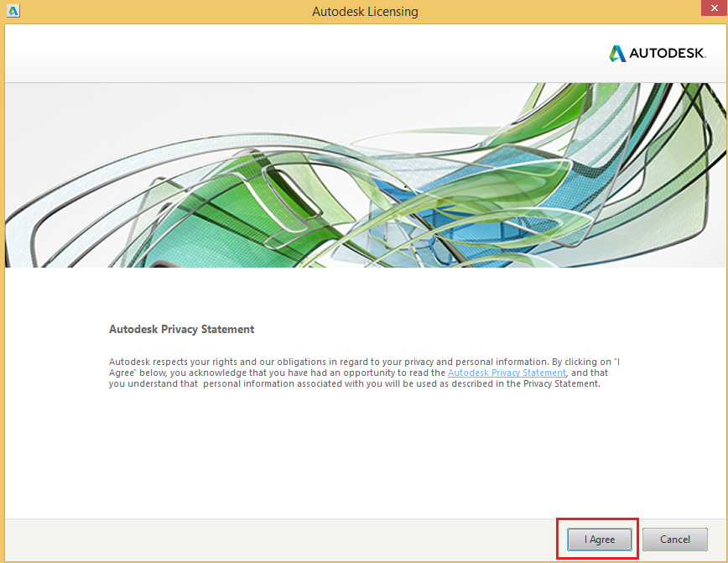728x563 pixels.
Task: Select the Autodesk Privacy Statement heading
Action: (181, 330)
